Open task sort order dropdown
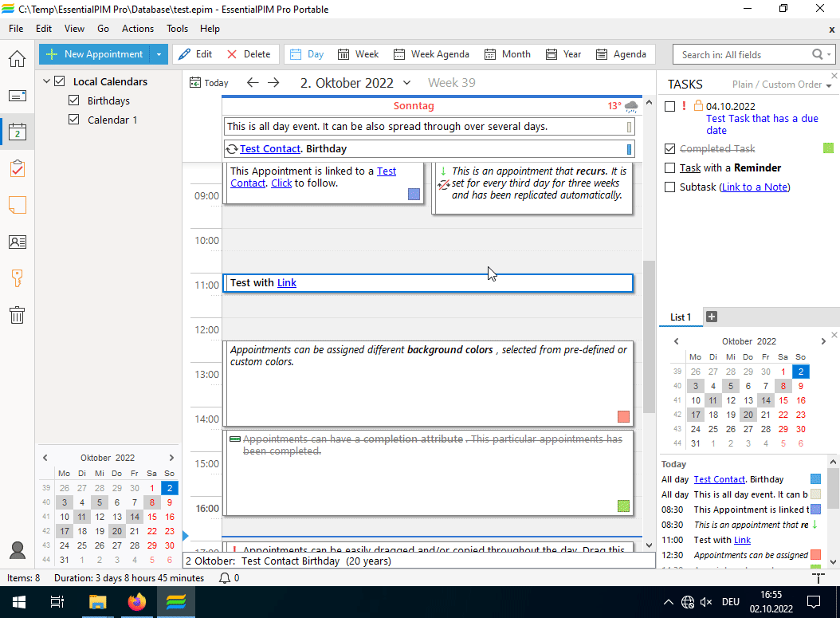840x618 pixels. coord(829,85)
